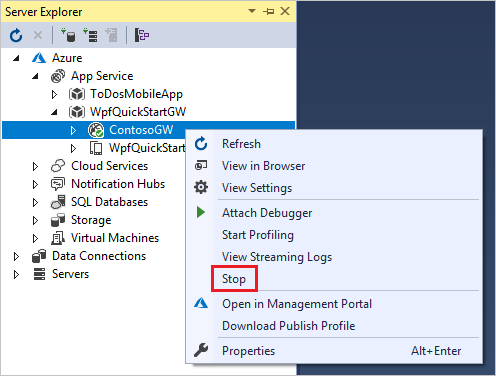The width and height of the screenshot is (496, 376).
Task: Expand the Servers node
Action: coord(16,275)
